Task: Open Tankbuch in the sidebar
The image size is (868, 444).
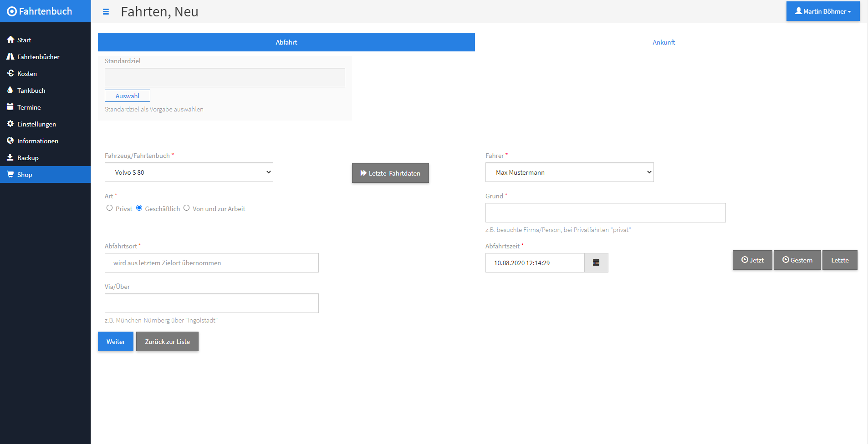Action: point(46,91)
